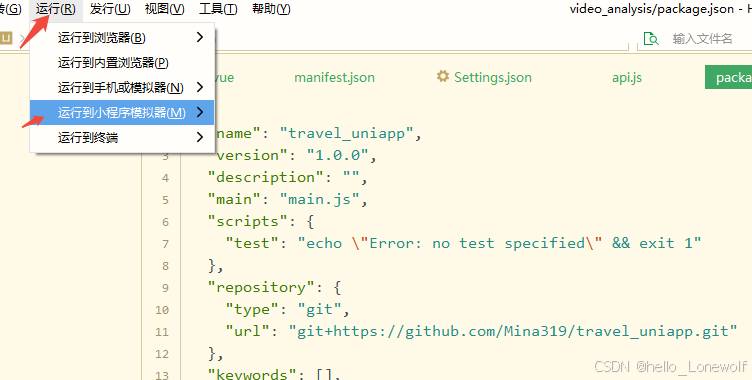752x380 pixels.
Task: Choose 运行到内置浏览器(P) option
Action: (x=122, y=62)
